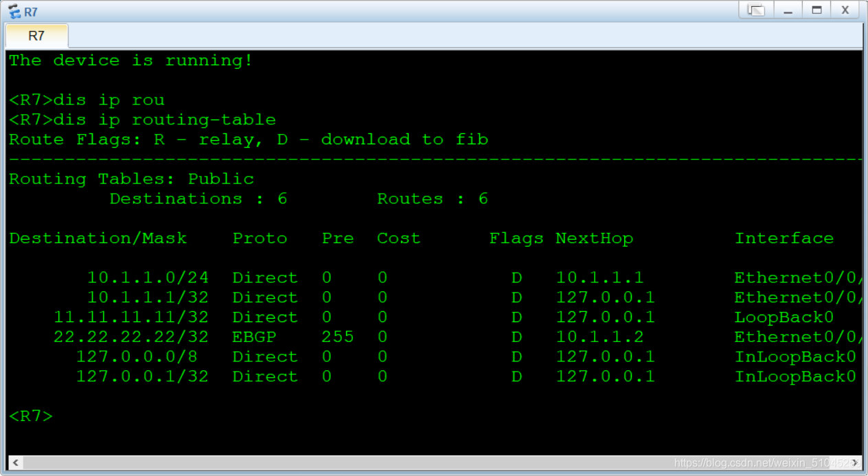The height and width of the screenshot is (476, 868).
Task: Click the 'Route Flags' legend line
Action: (249, 140)
